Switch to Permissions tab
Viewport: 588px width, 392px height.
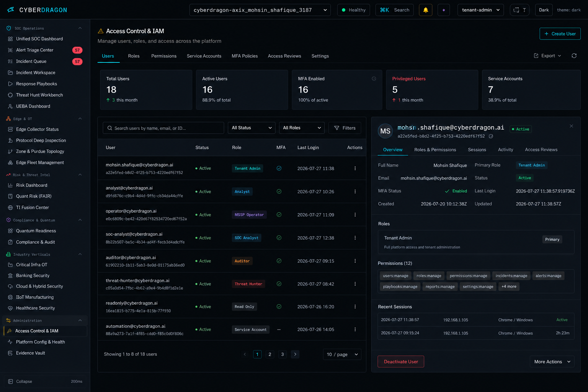(164, 56)
